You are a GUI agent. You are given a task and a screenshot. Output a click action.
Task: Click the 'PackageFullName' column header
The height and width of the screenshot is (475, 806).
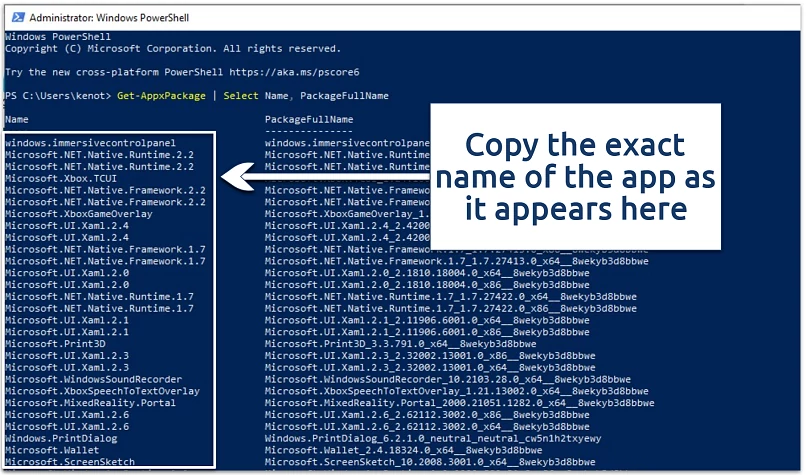pyautogui.click(x=309, y=120)
